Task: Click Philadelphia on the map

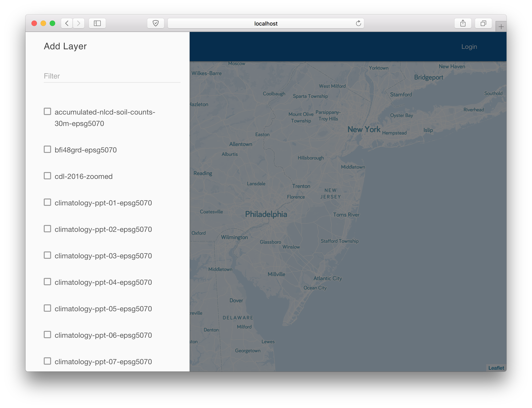Action: click(x=266, y=214)
